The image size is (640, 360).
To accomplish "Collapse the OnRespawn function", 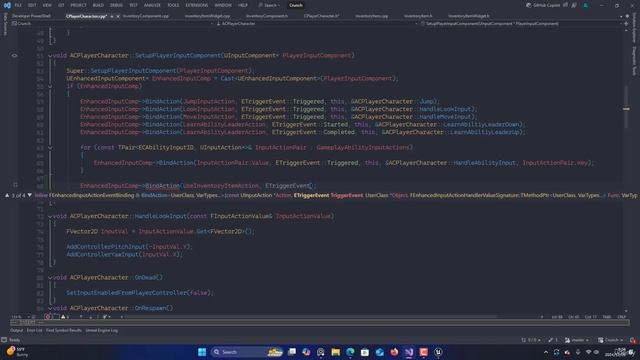I will pos(50,308).
